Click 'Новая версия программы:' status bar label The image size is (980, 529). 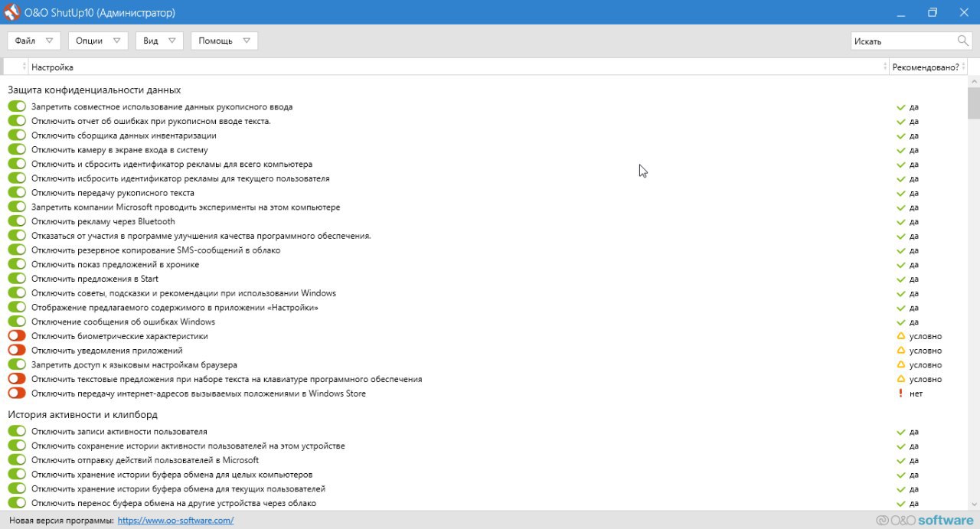pyautogui.click(x=61, y=521)
